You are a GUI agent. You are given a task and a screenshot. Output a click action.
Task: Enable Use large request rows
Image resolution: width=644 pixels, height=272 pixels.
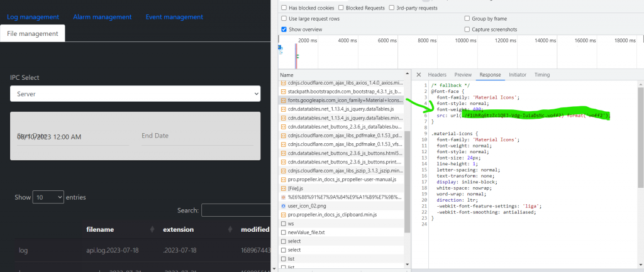(x=284, y=18)
